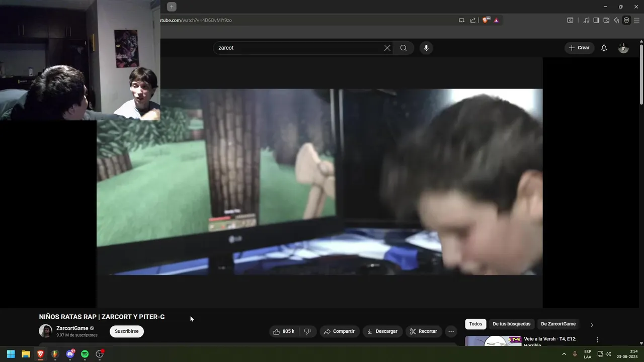
Task: Select the 'De ZarcortGame' chip
Action: [558, 324]
